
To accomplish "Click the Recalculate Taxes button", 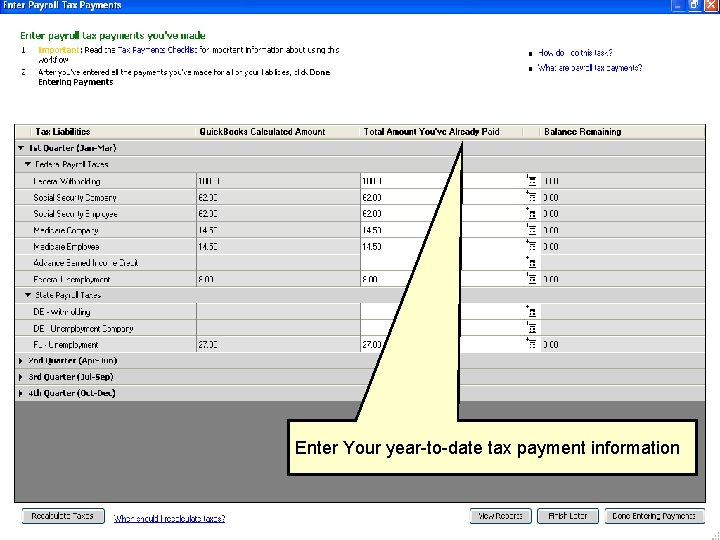I will 63,516.
